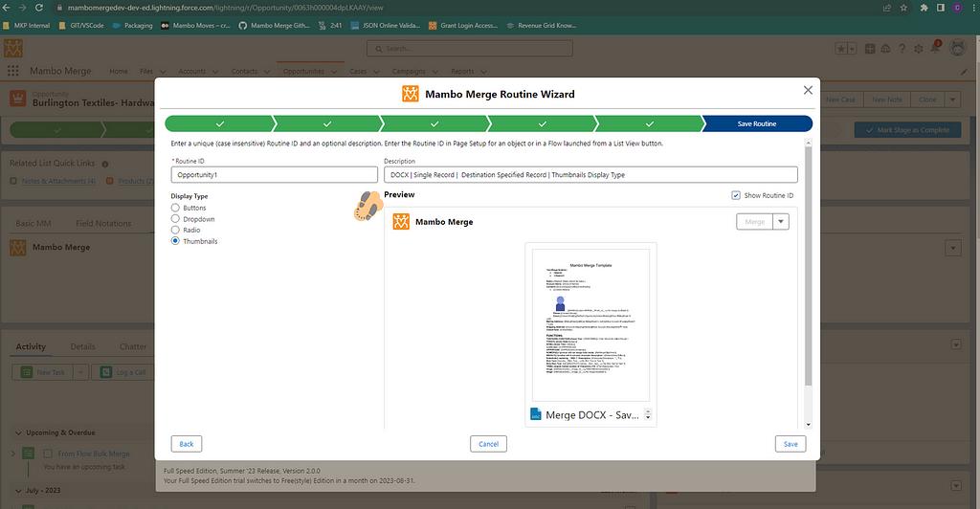Screen dimensions: 980x509
Task: Go to the first completed wizard step
Action: pyautogui.click(x=219, y=124)
